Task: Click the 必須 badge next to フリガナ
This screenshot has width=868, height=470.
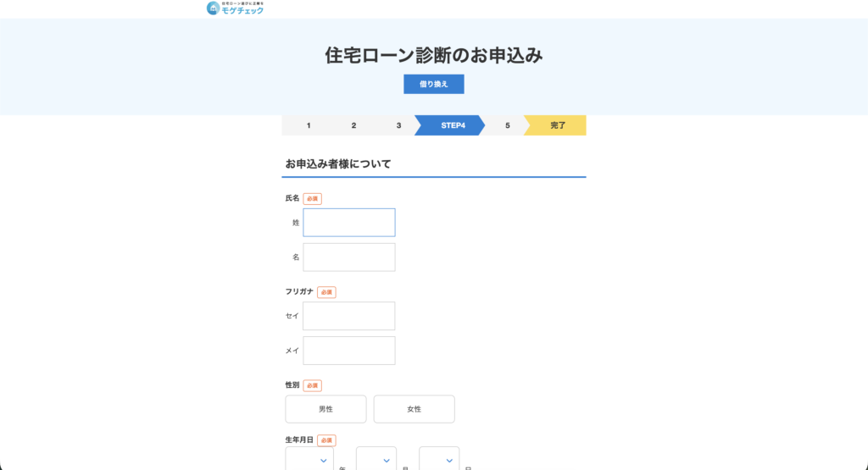Action: coord(326,292)
